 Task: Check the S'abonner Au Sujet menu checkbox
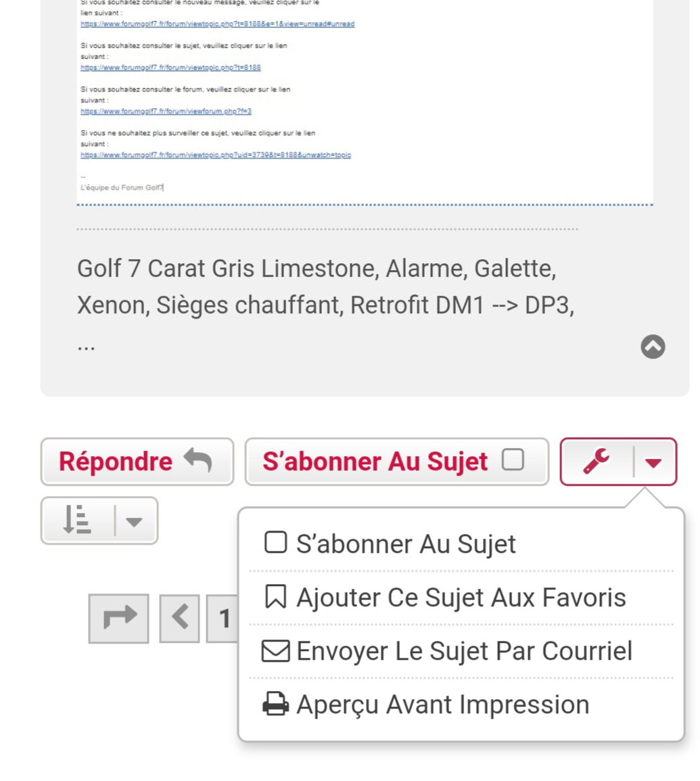point(275,542)
